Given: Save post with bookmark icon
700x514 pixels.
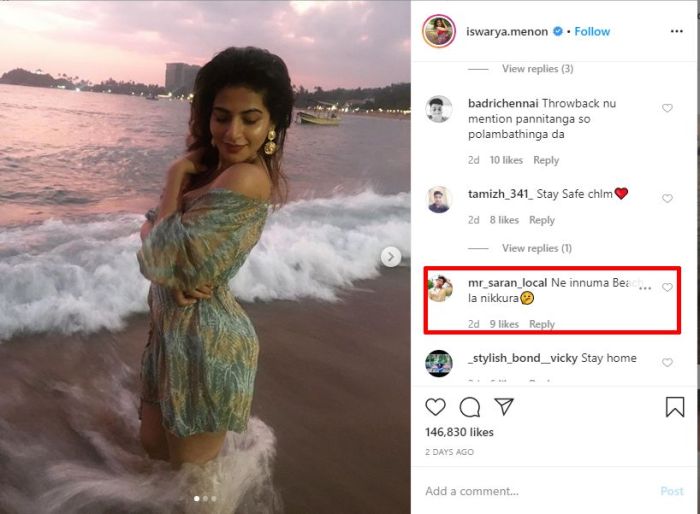Looking at the screenshot, I should coord(675,407).
